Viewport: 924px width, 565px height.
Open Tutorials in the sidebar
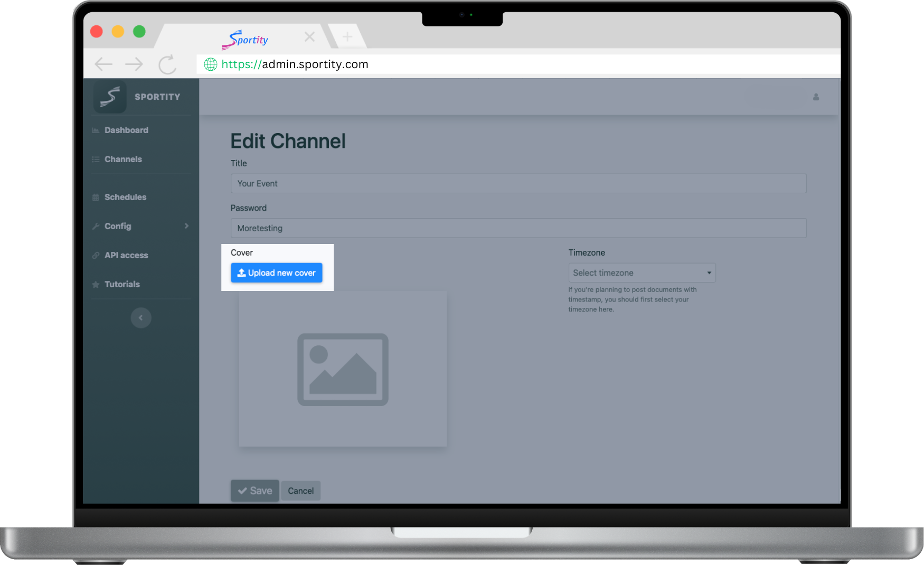[122, 285]
